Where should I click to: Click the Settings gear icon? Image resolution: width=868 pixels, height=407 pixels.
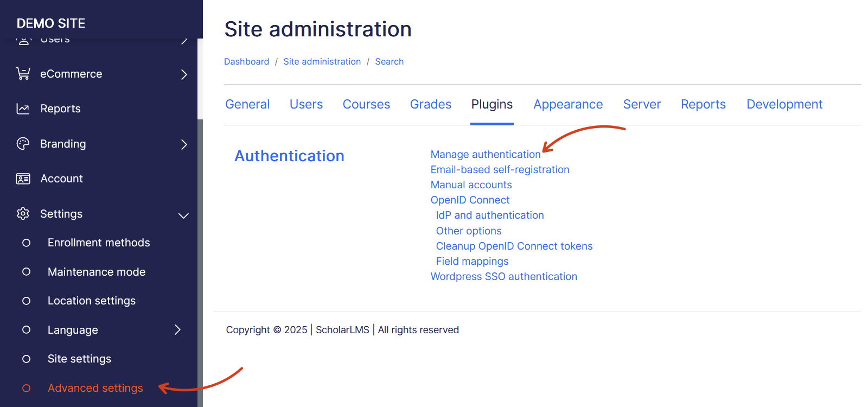pos(23,214)
